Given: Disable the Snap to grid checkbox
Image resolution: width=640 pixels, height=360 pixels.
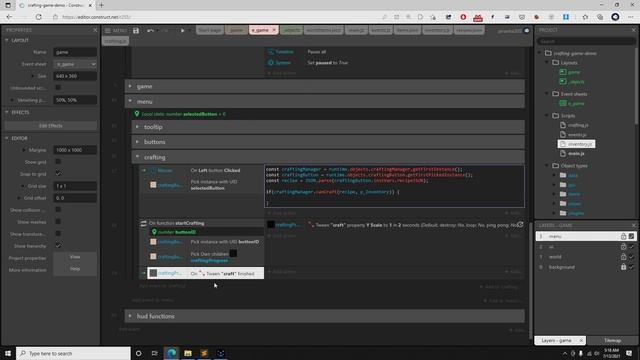Looking at the screenshot, I should (x=58, y=173).
